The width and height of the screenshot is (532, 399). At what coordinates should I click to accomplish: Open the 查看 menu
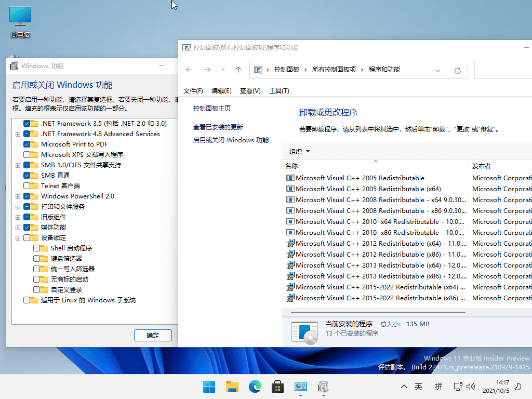[x=250, y=90]
